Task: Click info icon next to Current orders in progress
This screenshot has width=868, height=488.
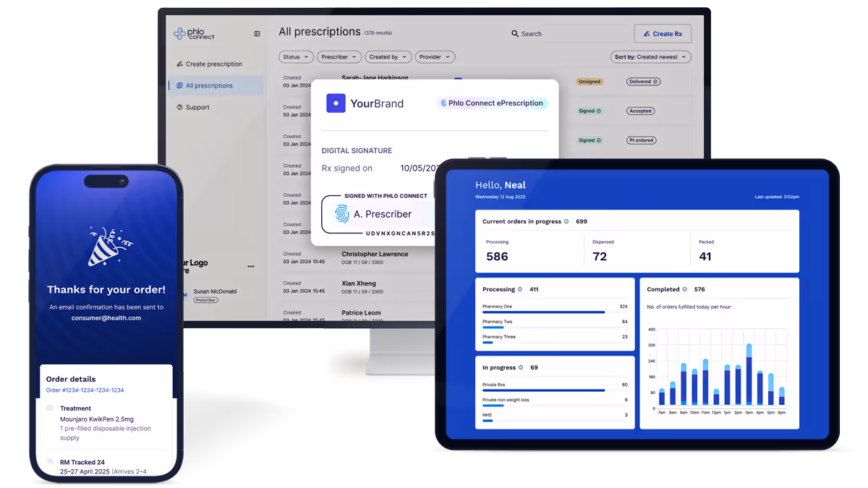Action: pos(566,222)
